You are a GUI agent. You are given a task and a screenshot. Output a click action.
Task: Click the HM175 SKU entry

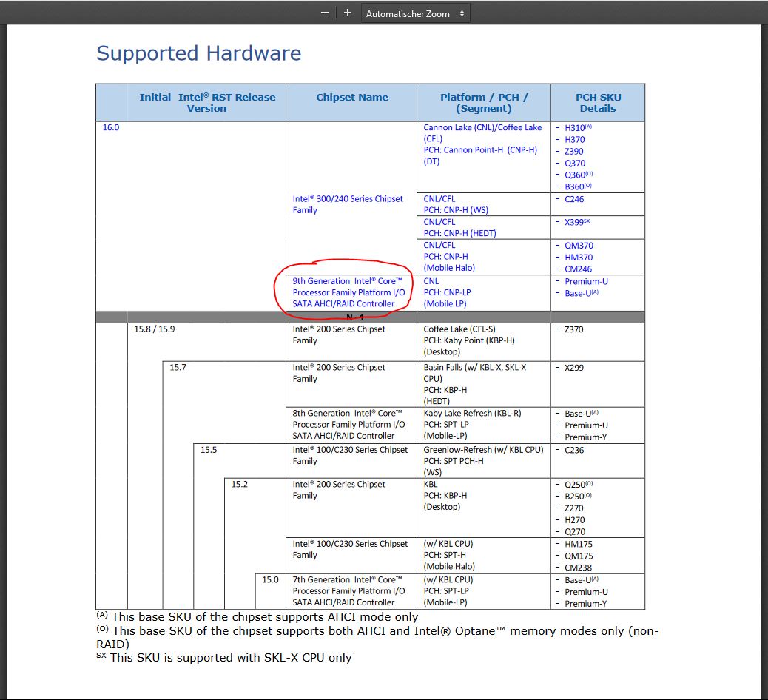click(579, 544)
